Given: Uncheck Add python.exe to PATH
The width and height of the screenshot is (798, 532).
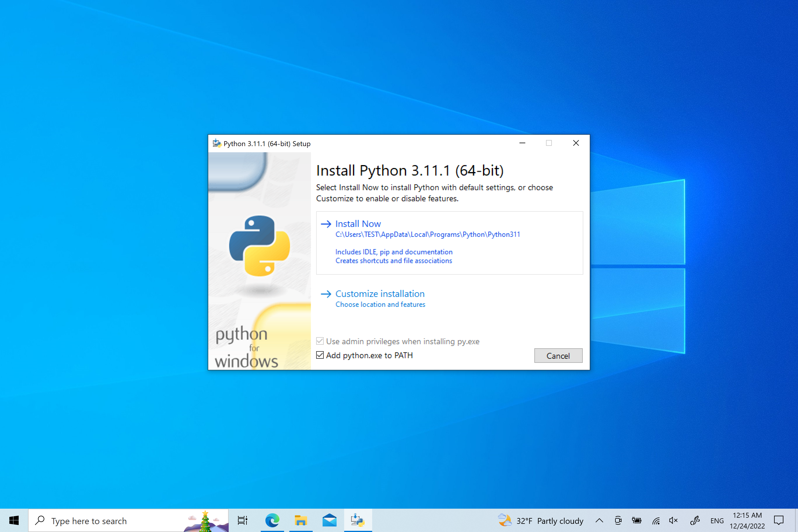Looking at the screenshot, I should tap(320, 355).
